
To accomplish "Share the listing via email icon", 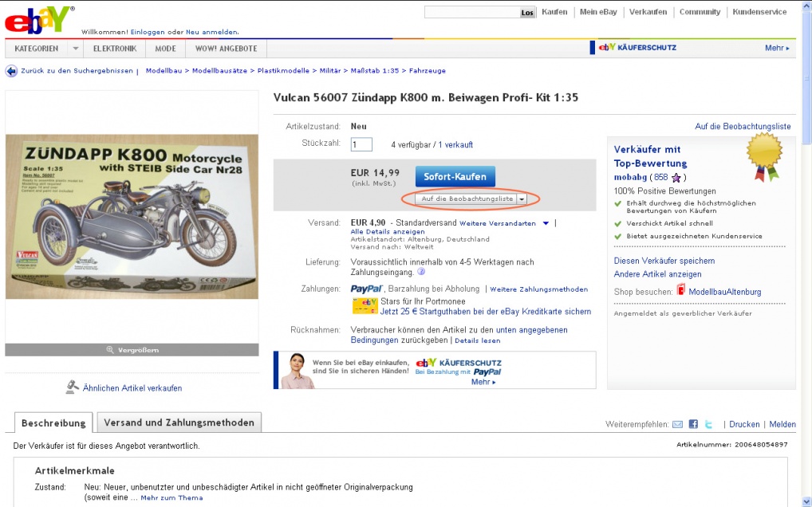I will click(677, 424).
